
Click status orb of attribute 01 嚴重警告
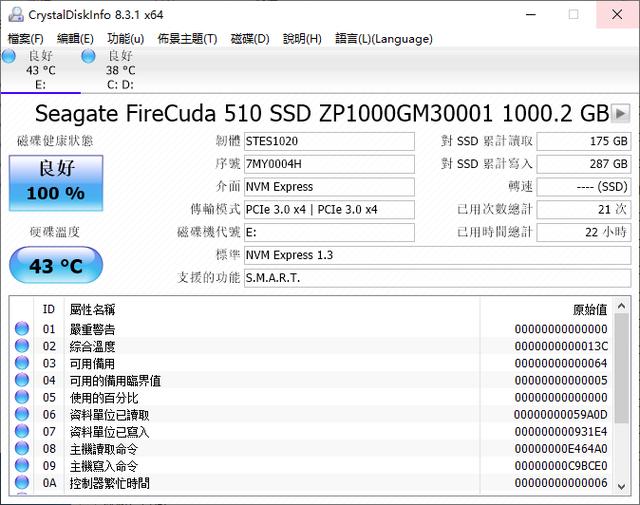(22, 329)
